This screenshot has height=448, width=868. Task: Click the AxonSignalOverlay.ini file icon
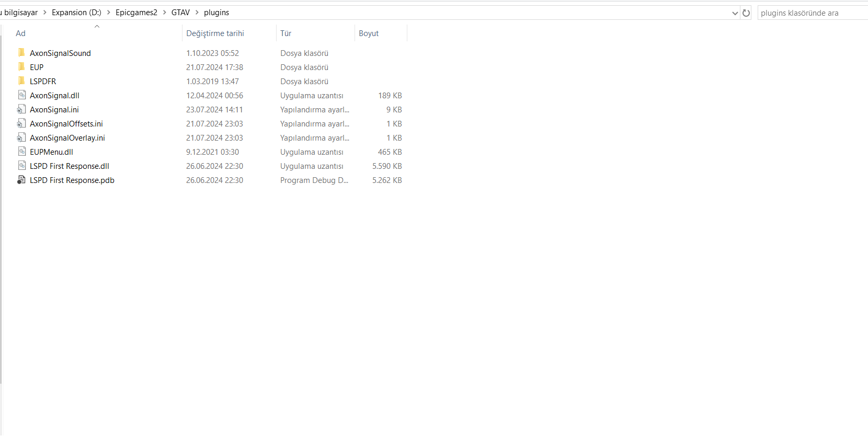(21, 137)
